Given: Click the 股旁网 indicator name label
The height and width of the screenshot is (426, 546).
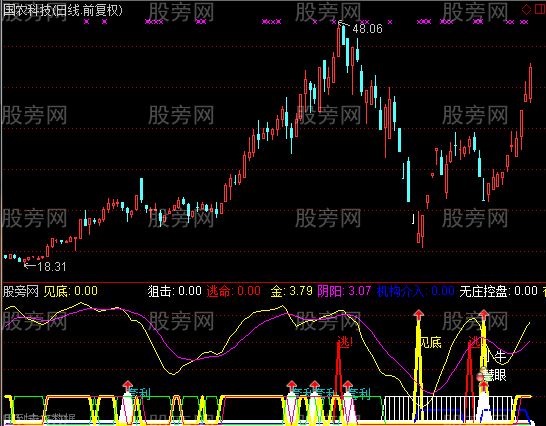Looking at the screenshot, I should click(21, 291).
